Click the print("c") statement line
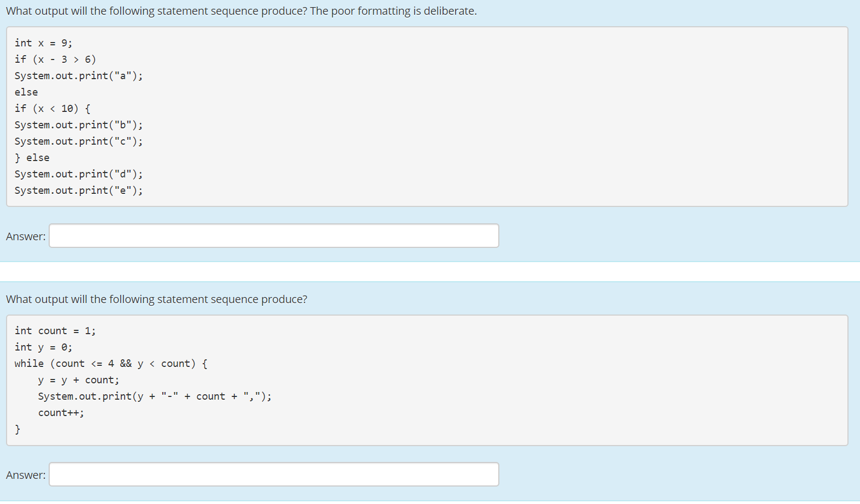Screen dimensions: 860x504 click(79, 141)
